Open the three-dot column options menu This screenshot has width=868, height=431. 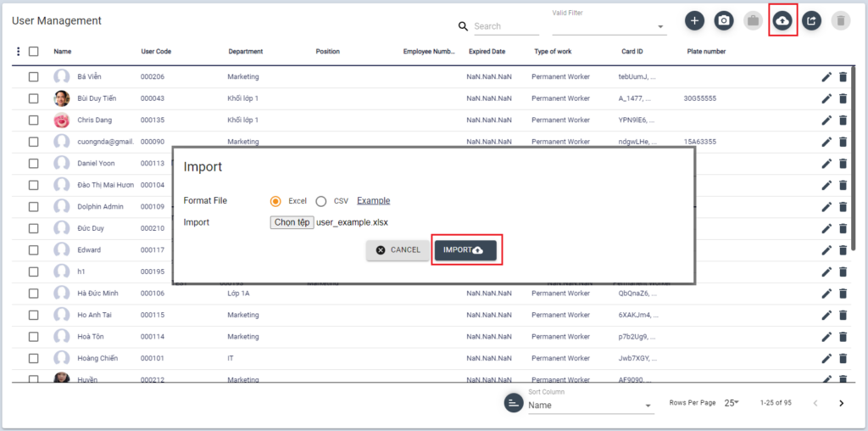[x=19, y=52]
